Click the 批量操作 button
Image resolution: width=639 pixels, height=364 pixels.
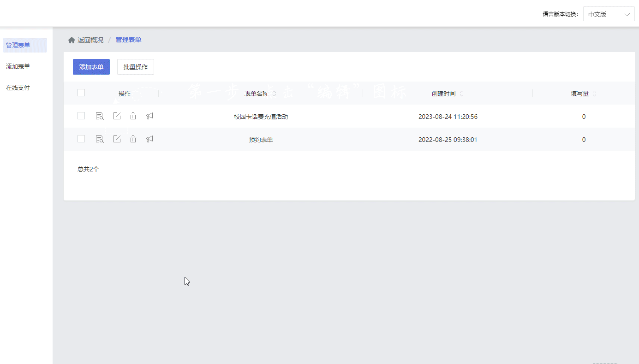click(x=135, y=66)
